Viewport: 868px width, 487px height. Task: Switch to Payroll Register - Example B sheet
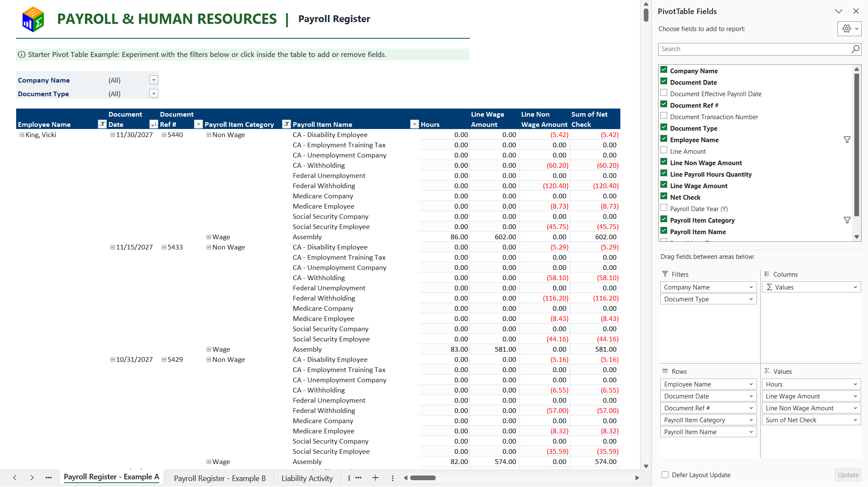[220, 478]
